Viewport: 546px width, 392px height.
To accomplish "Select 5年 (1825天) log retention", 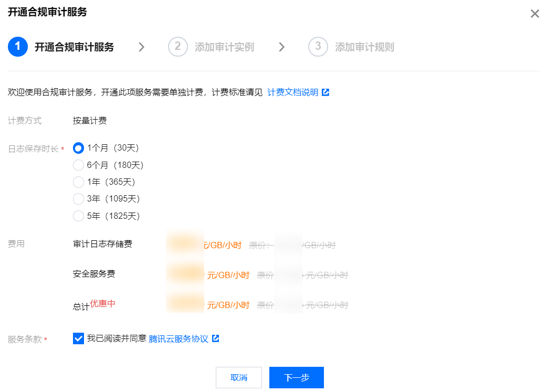I will point(78,216).
